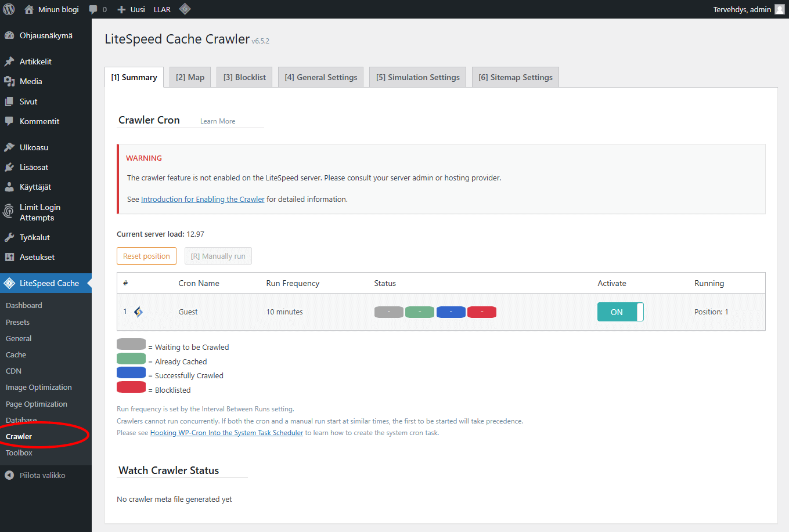
Task: Click the Position: 1 running value
Action: click(x=711, y=312)
